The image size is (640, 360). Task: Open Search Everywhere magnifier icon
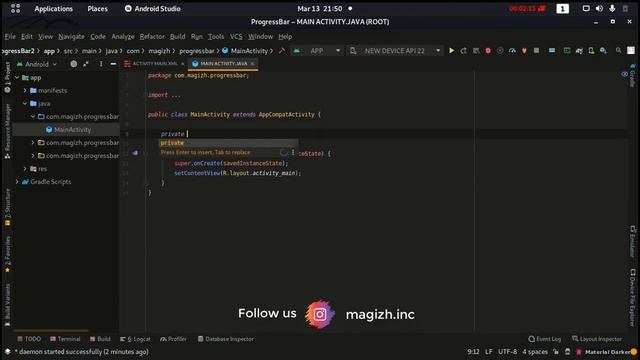click(619, 51)
